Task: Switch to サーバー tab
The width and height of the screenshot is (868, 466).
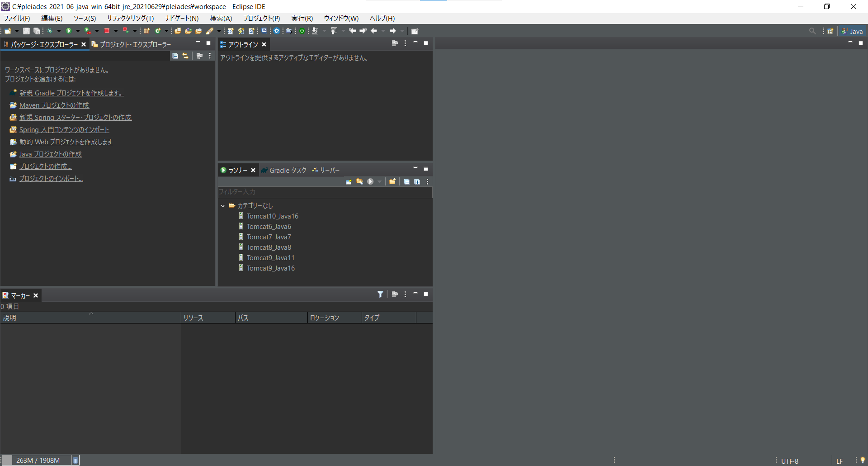Action: [x=325, y=170]
